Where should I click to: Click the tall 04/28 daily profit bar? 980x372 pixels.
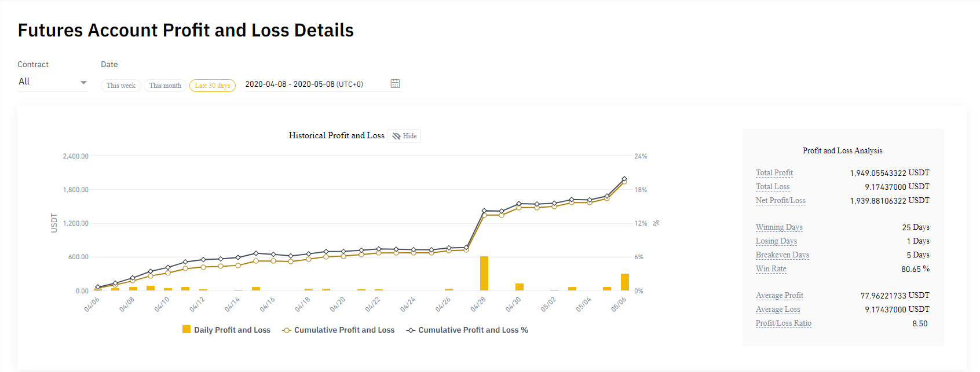[484, 273]
